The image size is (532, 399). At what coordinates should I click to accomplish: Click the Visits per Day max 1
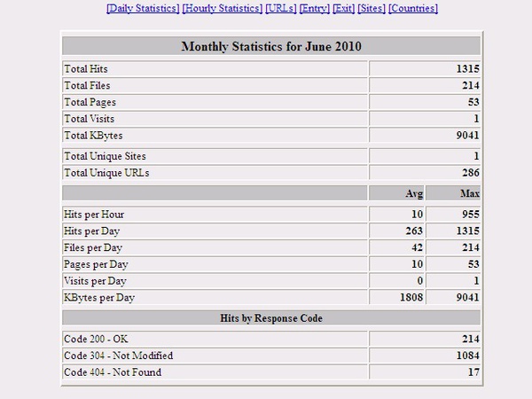point(476,281)
